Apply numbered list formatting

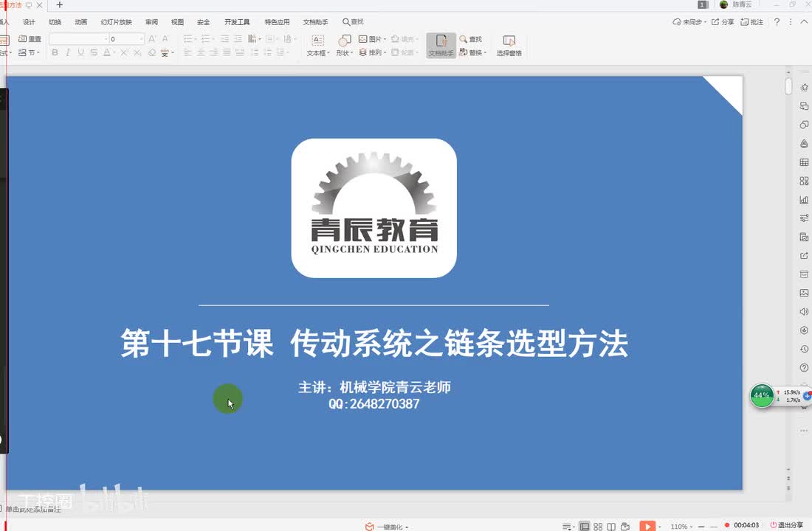pyautogui.click(x=207, y=39)
